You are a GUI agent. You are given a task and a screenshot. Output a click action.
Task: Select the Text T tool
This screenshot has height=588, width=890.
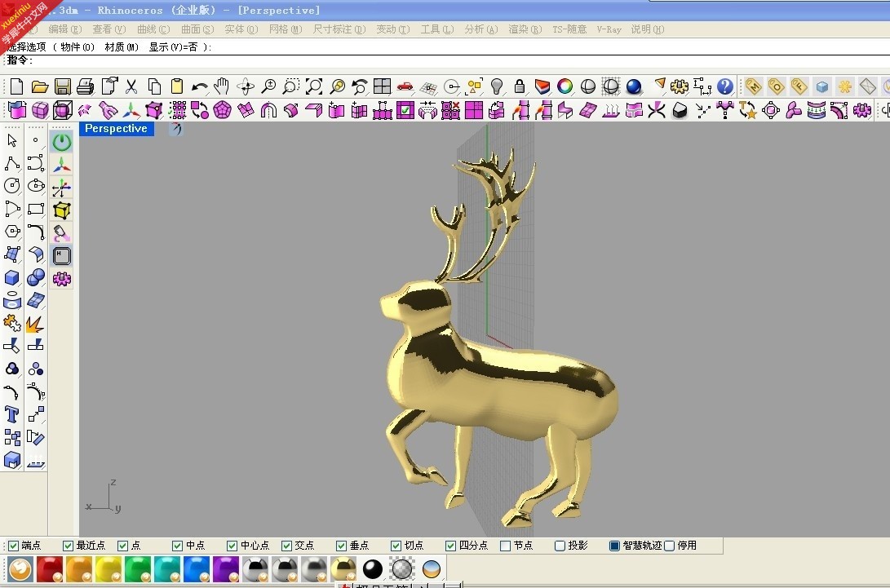click(12, 414)
